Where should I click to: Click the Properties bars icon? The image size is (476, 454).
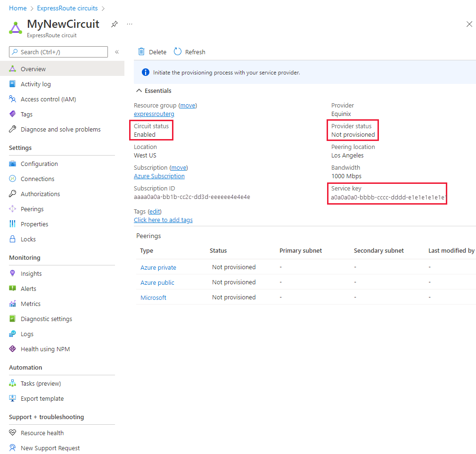click(12, 224)
